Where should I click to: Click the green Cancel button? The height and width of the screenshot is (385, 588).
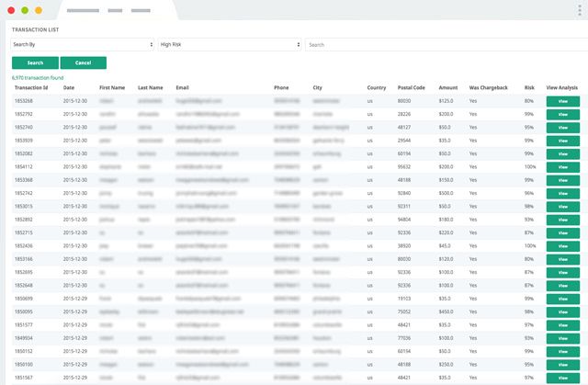click(84, 63)
